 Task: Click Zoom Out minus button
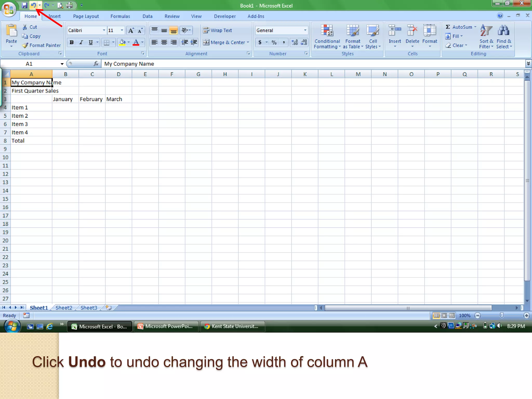tap(477, 316)
